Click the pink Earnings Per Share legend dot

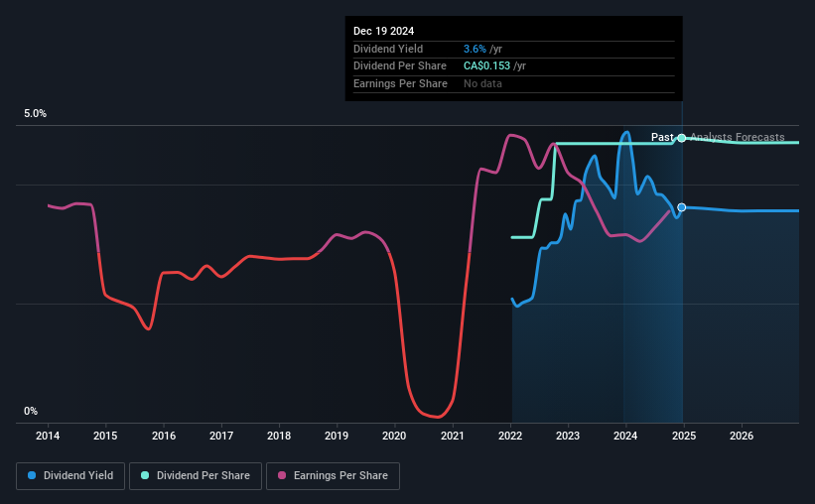tap(282, 475)
